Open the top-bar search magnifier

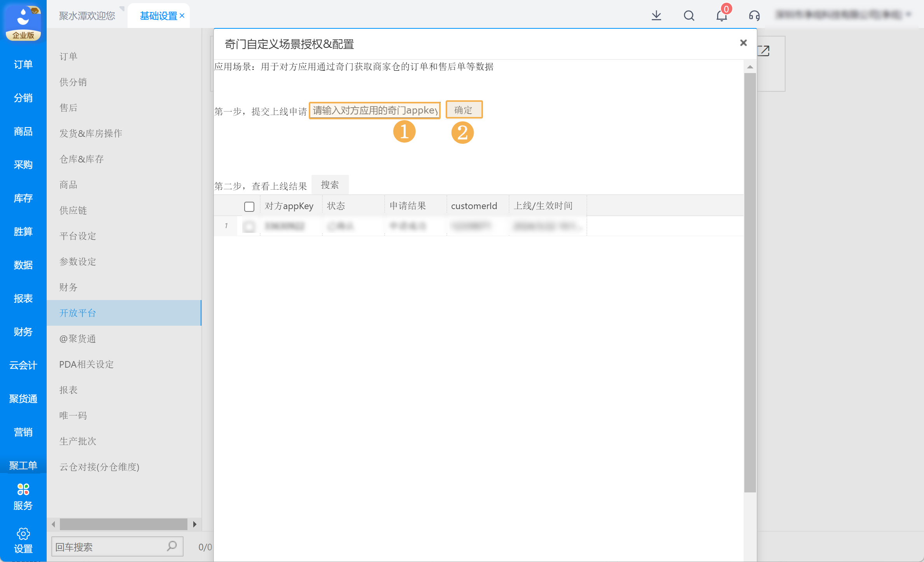point(689,16)
